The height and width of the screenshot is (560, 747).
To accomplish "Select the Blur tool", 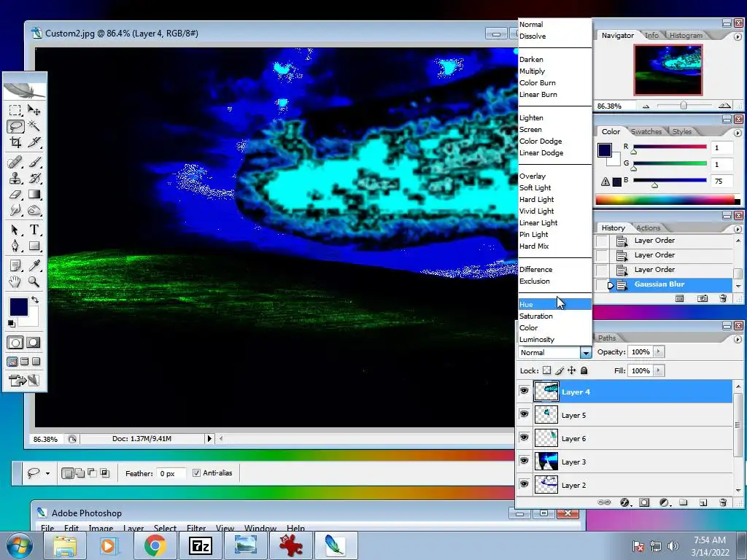I will click(15, 210).
